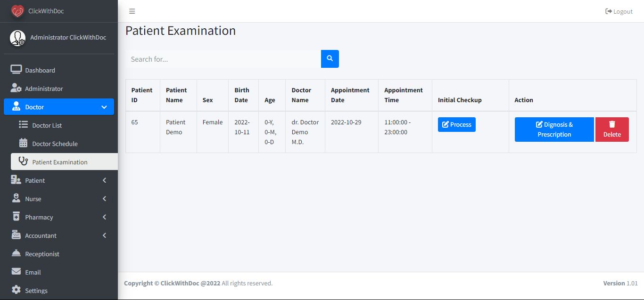Click the Pharmacy prescription bottle icon
Screen dimensions: 644x300
click(x=16, y=217)
